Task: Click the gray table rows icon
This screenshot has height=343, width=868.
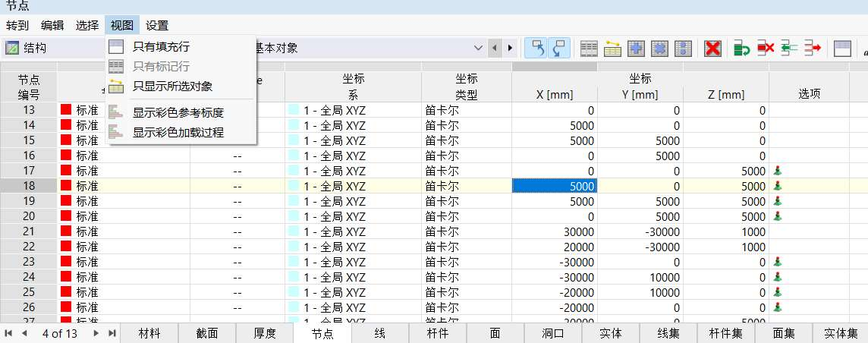Action: coord(589,49)
